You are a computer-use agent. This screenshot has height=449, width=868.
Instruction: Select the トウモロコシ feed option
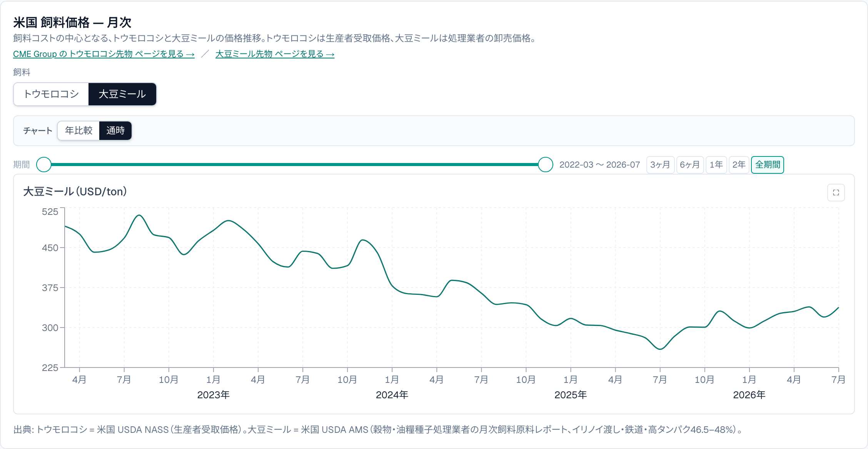point(51,94)
